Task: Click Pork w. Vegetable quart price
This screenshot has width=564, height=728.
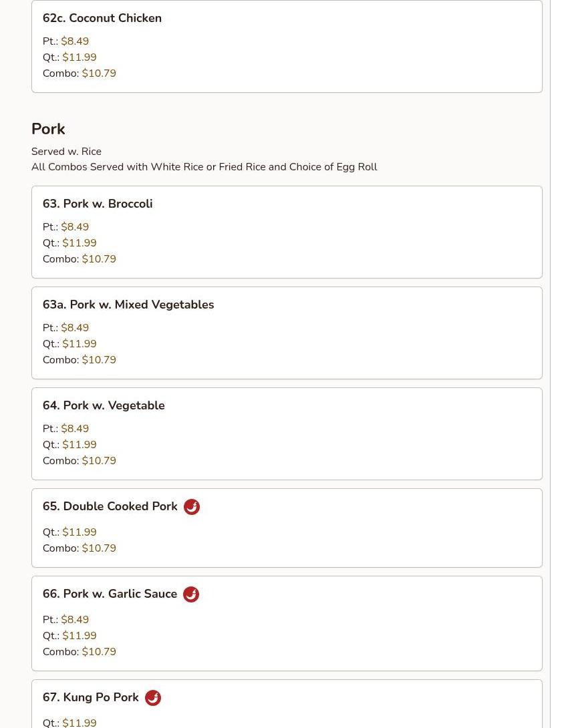Action: click(80, 445)
